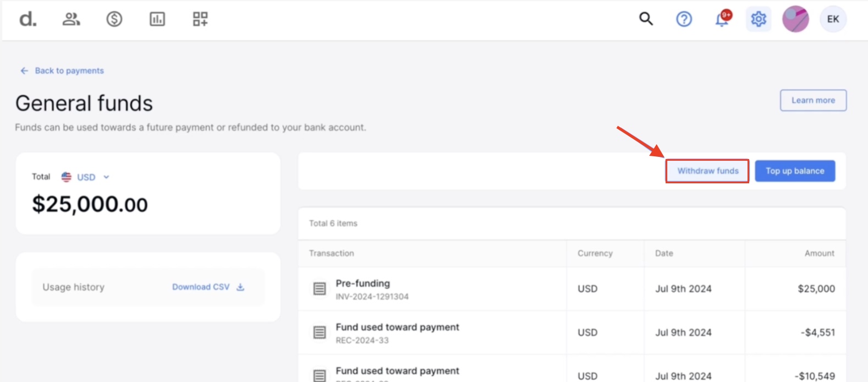
Task: Go Back to payments
Action: click(68, 70)
